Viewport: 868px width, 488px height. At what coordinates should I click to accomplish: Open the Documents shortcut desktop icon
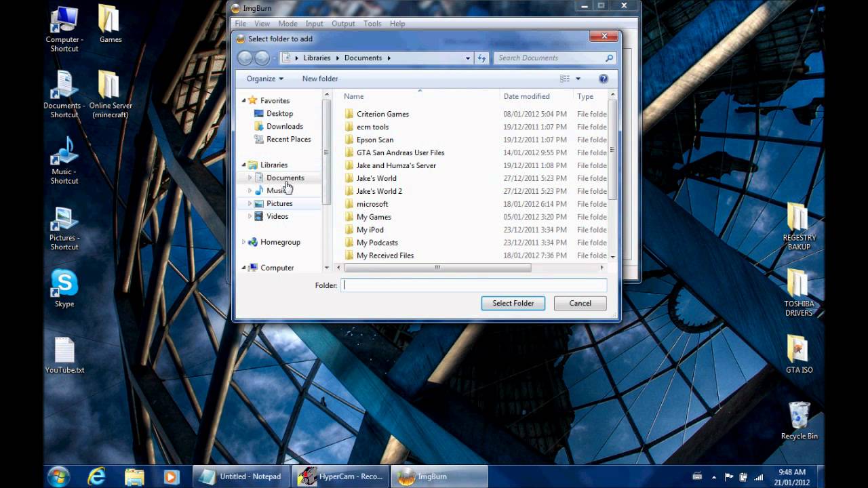tap(64, 94)
